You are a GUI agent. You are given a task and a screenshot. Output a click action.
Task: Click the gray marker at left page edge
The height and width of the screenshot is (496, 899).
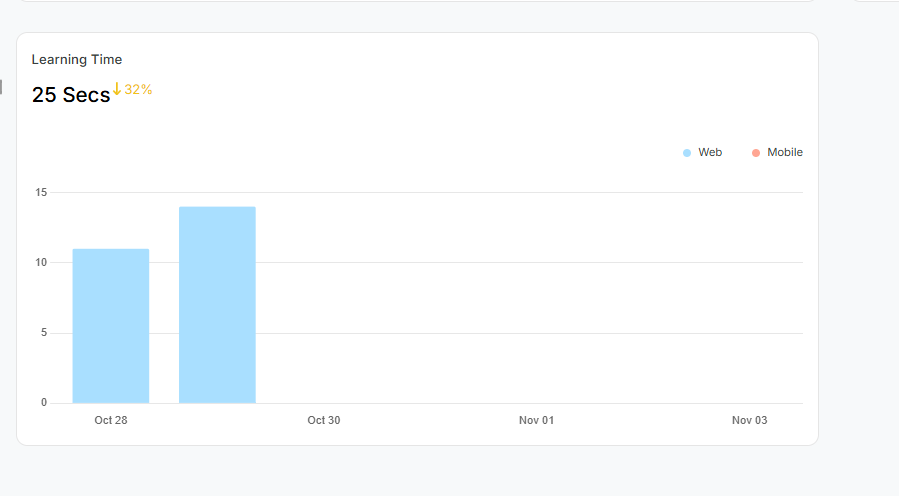coord(1,88)
